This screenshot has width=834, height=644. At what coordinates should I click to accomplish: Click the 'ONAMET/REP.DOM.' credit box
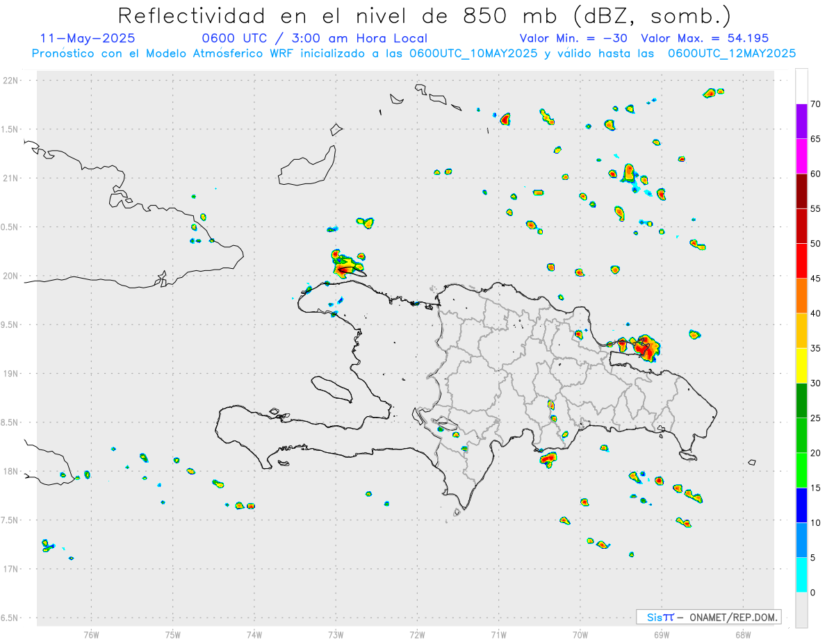(708, 617)
